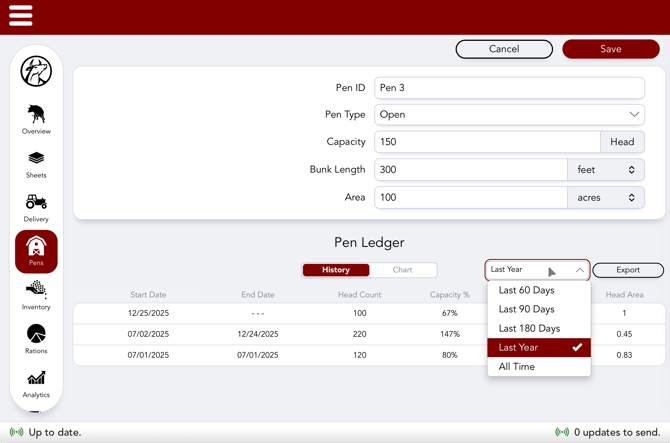Edit the Bunk Length value field
Viewport: 670px width, 443px height.
471,170
